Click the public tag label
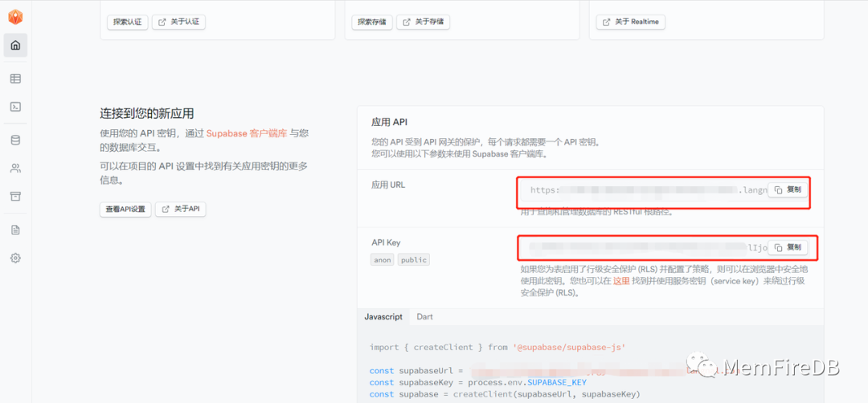868x403 pixels. pos(414,260)
